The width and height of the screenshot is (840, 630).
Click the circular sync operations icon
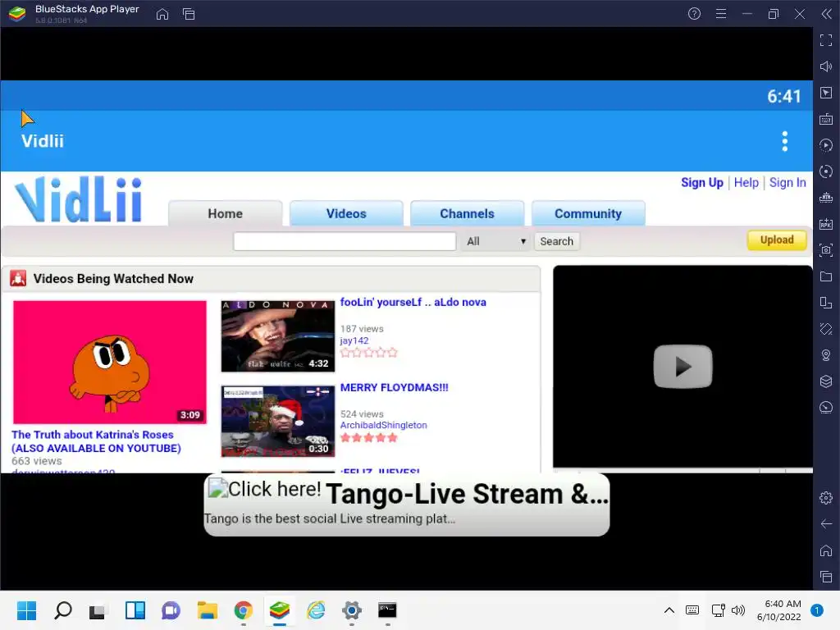tap(825, 171)
